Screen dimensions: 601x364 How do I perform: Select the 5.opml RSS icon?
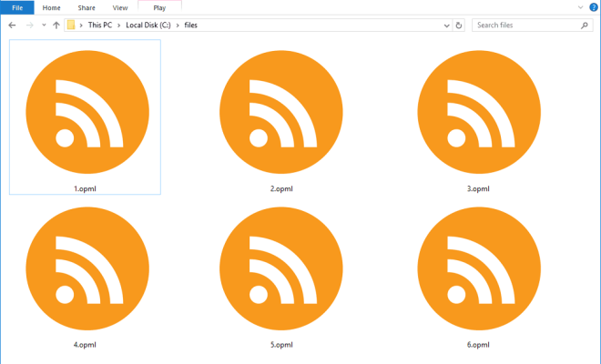click(x=281, y=268)
